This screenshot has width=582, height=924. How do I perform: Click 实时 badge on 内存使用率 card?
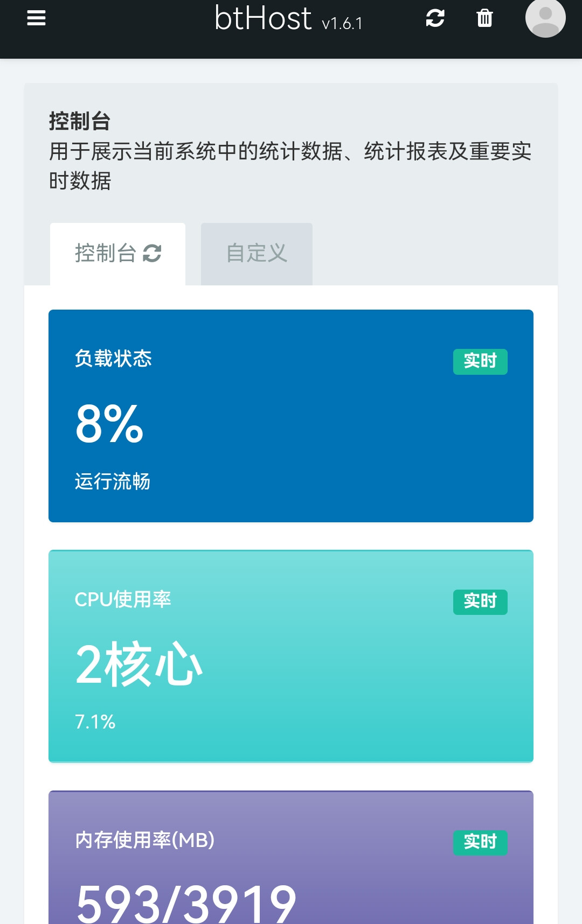pyautogui.click(x=480, y=842)
